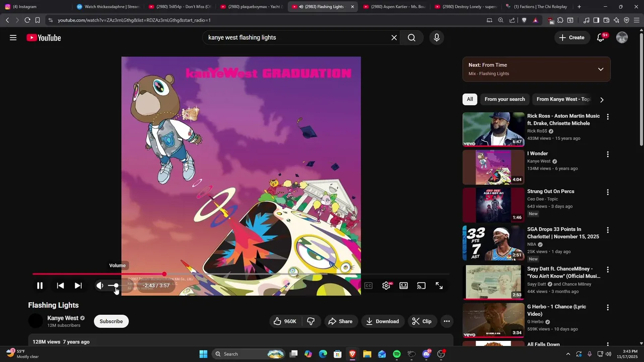Open the browser extensions puzzle icon
644x362 pixels.
click(x=560, y=20)
